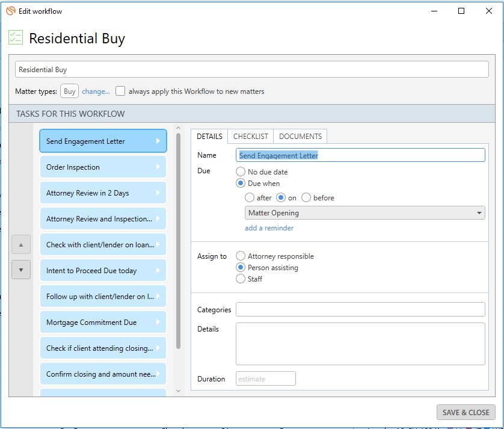
Task: Choose the 'before' timing radio
Action: point(306,197)
